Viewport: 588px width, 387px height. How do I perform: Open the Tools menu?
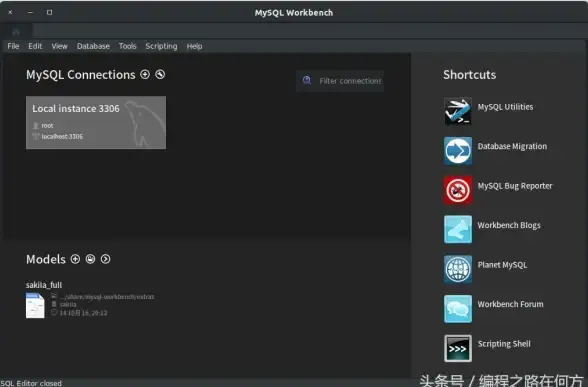pyautogui.click(x=128, y=46)
